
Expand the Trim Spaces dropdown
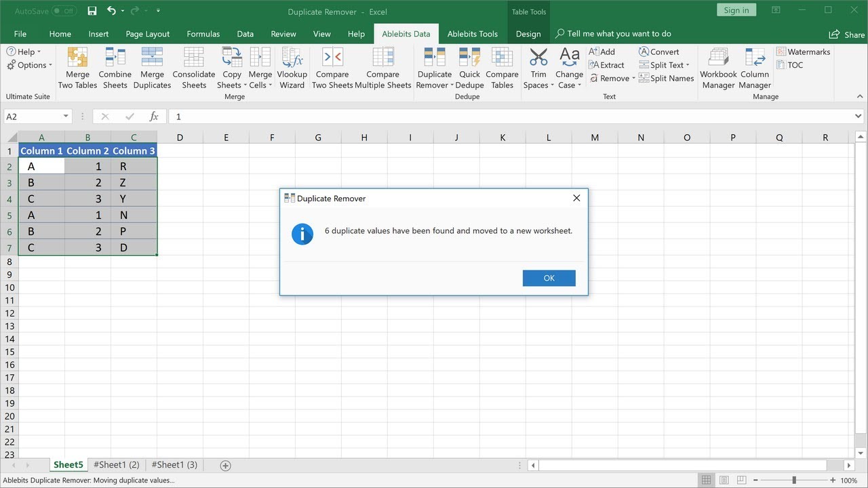(553, 85)
